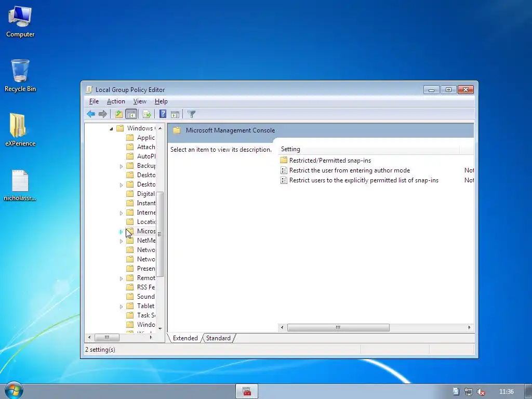Open the Windows Start orb
Screen dimensions: 532x399
point(13,391)
